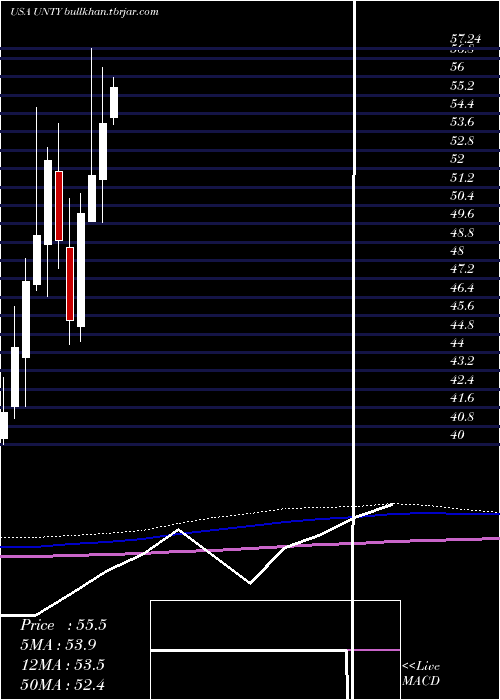The width and height of the screenshot is (500, 700).
Task: Click the pink moving average line
Action: click(x=250, y=549)
